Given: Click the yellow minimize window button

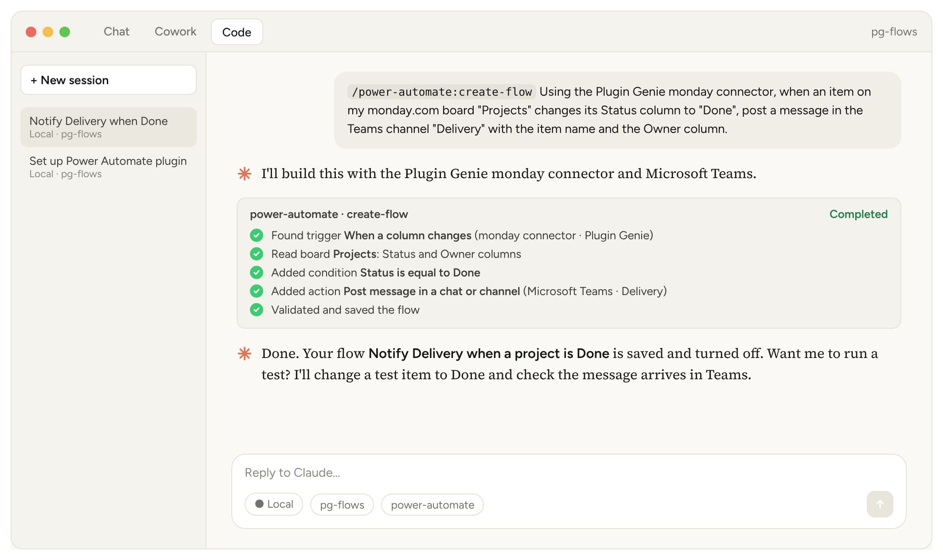Looking at the screenshot, I should 48,32.
